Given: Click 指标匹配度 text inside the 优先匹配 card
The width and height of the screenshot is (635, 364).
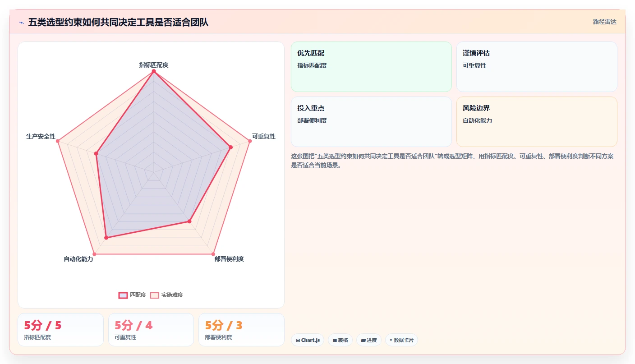Looking at the screenshot, I should [x=312, y=65].
